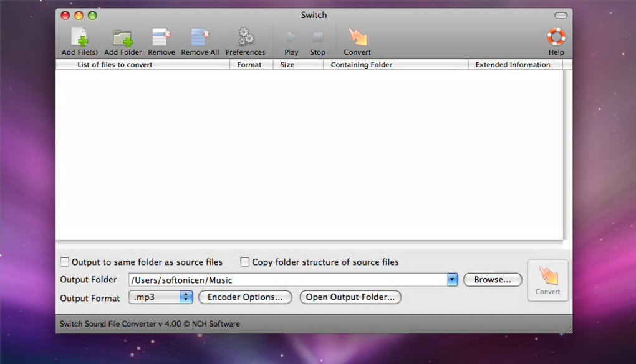Viewport: 636px width, 364px height.
Task: Click the Extended Information column header
Action: point(515,64)
